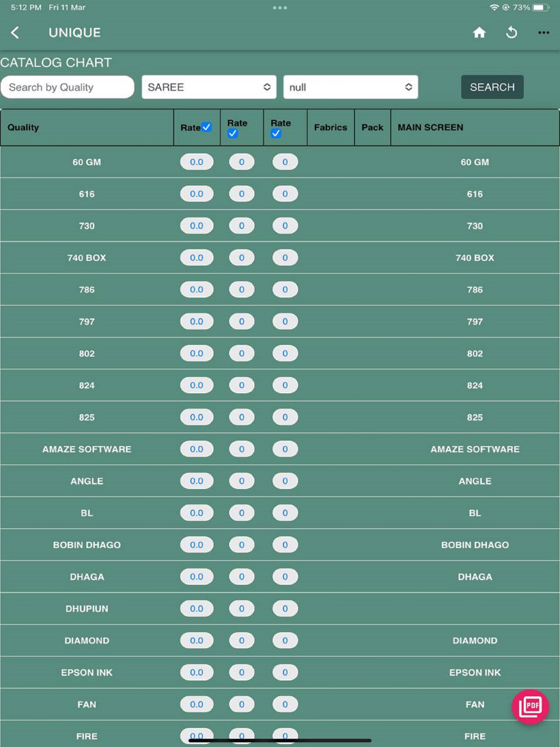The image size is (560, 747).
Task: Check the Wi-Fi status icon
Action: click(494, 7)
